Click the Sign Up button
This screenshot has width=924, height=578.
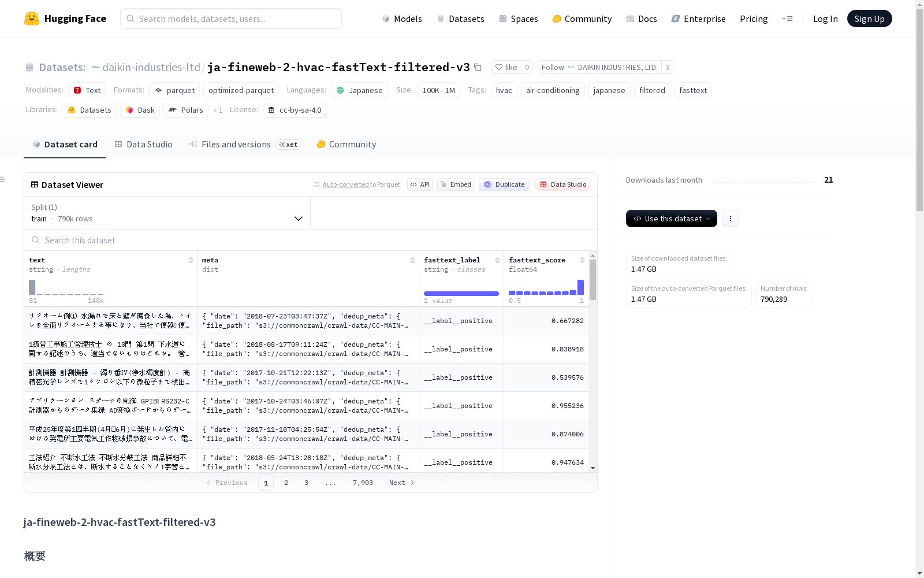(x=870, y=18)
